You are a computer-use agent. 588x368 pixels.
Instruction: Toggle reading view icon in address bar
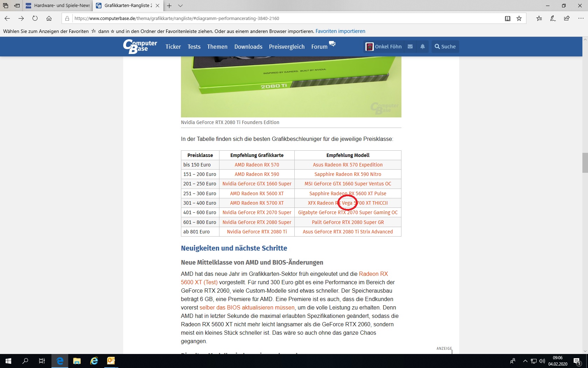pyautogui.click(x=507, y=19)
